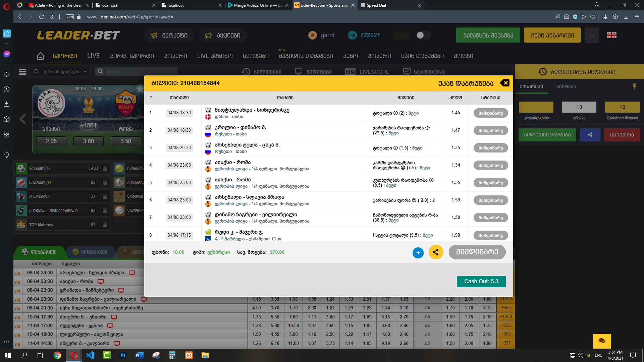Check the football sport checkbox
This screenshot has width=644, height=362.
pyautogui.click(x=105, y=169)
